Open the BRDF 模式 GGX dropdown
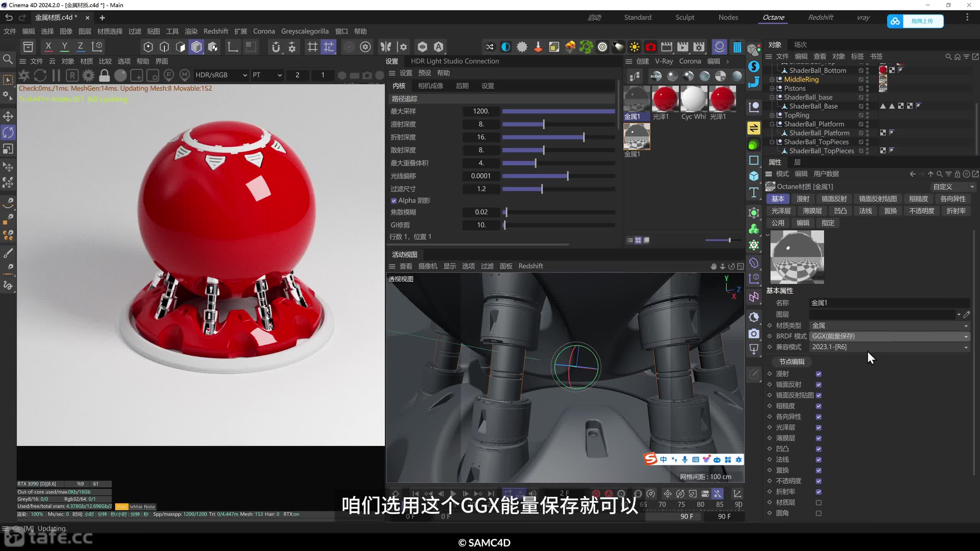The height and width of the screenshot is (551, 980). click(889, 336)
